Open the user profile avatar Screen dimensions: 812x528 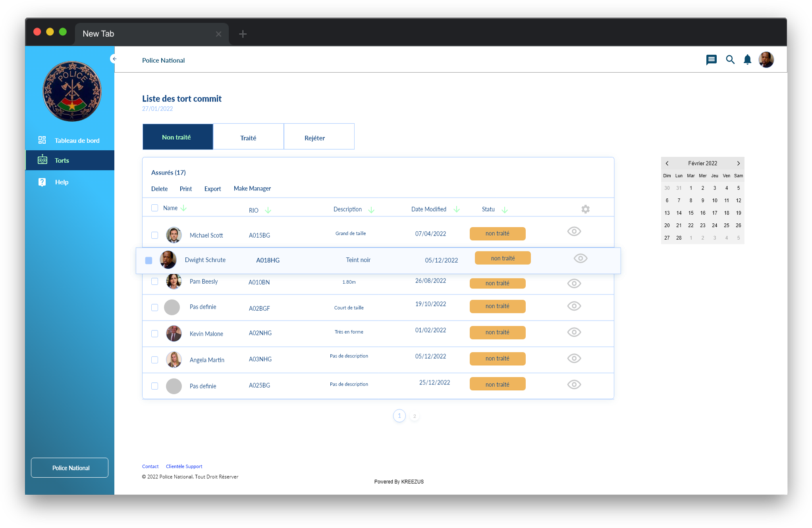coord(766,60)
